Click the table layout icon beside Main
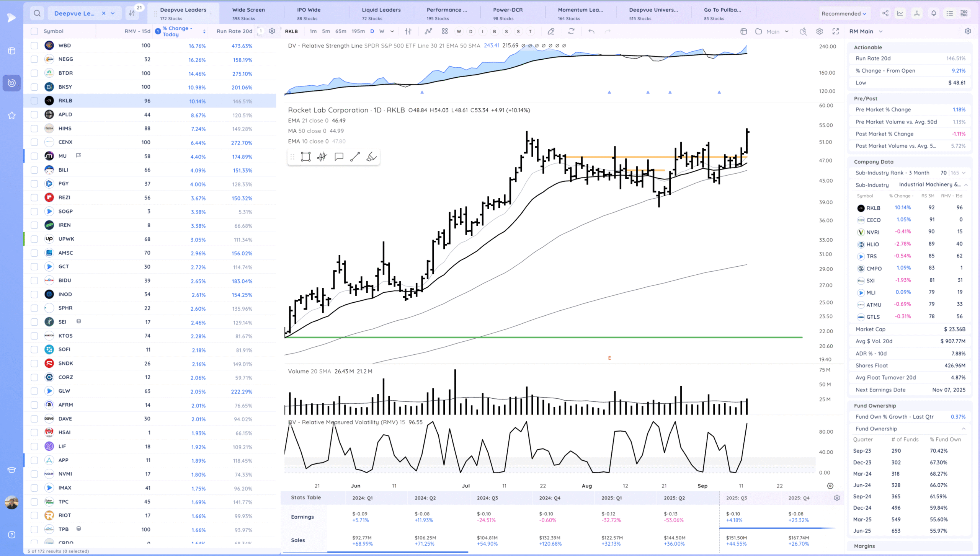 (744, 31)
